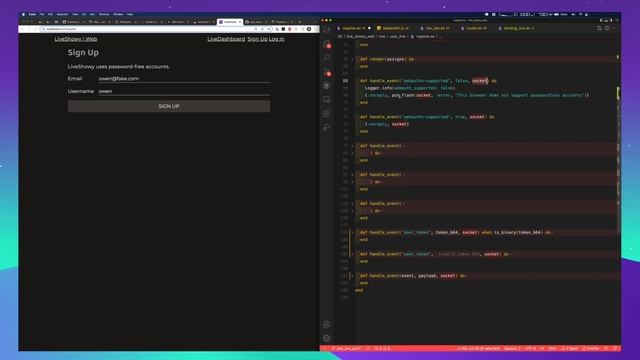This screenshot has height=360, width=640.
Task: Close the active LiveShowy browser tab
Action: 240,22
